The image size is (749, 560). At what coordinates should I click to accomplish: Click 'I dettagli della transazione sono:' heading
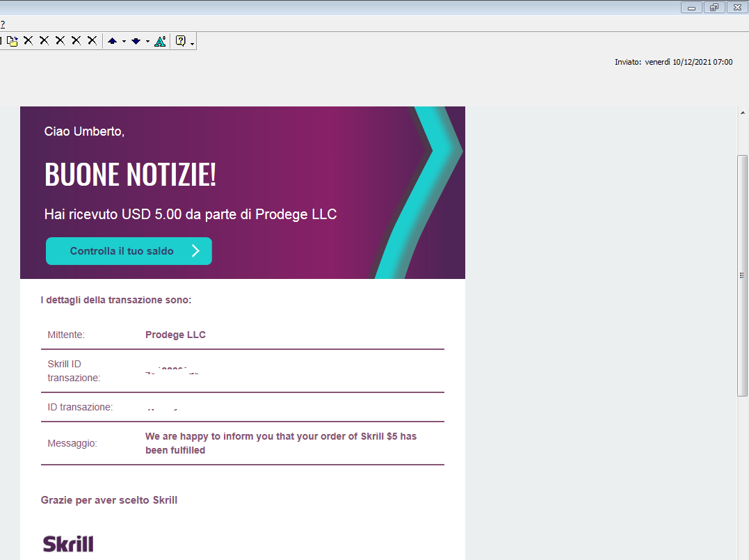(116, 300)
